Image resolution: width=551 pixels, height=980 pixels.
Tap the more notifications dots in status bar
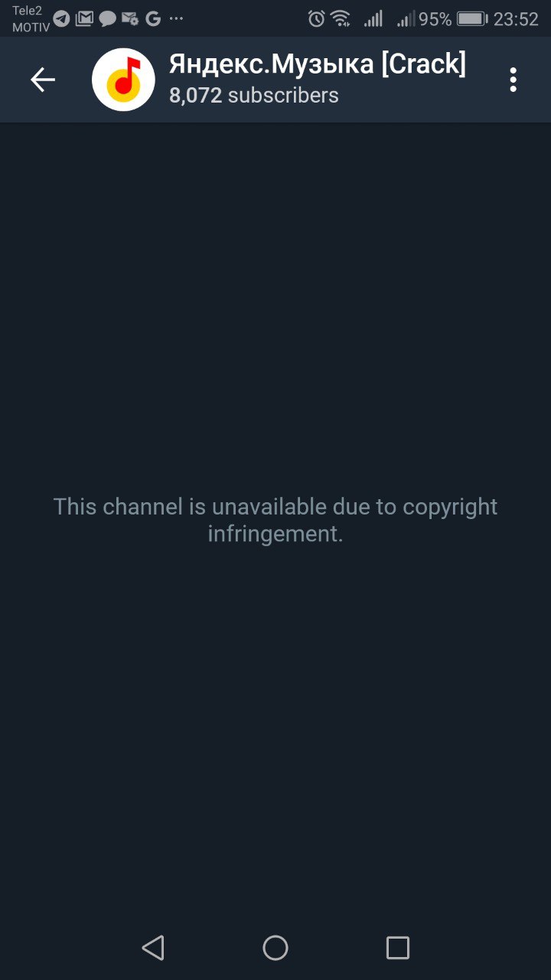[x=176, y=19]
